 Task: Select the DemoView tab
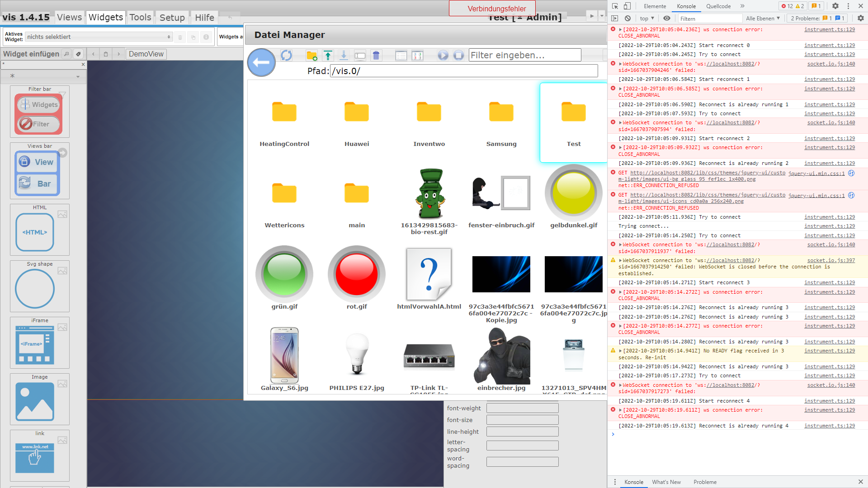(x=146, y=54)
